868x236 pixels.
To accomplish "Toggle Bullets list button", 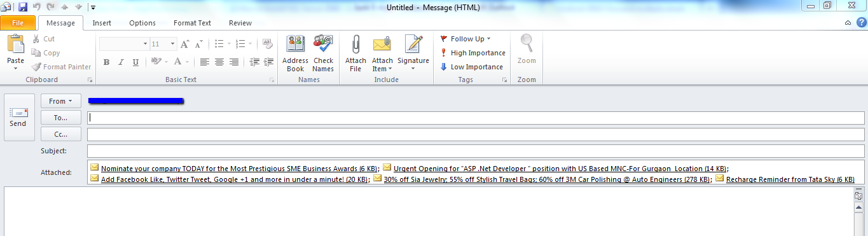I will pos(219,44).
